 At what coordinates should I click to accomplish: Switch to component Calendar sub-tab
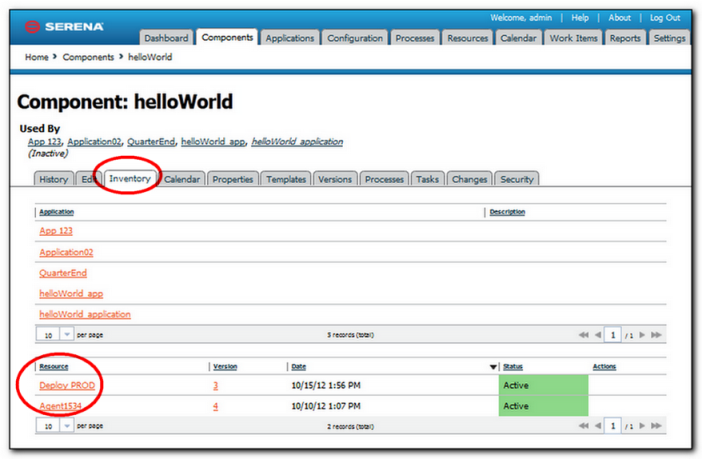(182, 179)
